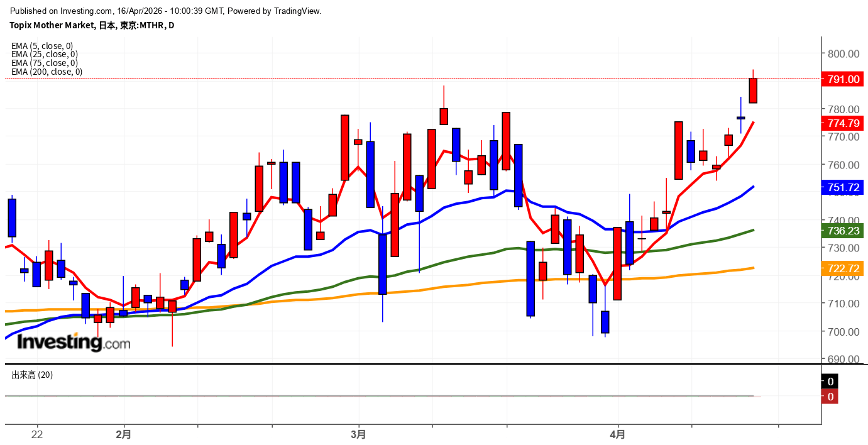Select the 2月 label on the date axis
Image resolution: width=868 pixels, height=445 pixels.
point(124,434)
